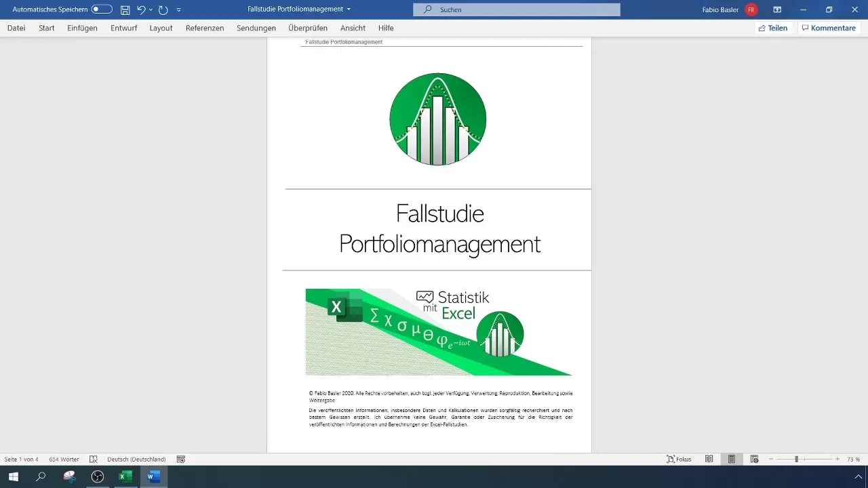Open the Snagit-style pinwheel taskbar app
The image size is (868, 488).
(x=69, y=476)
